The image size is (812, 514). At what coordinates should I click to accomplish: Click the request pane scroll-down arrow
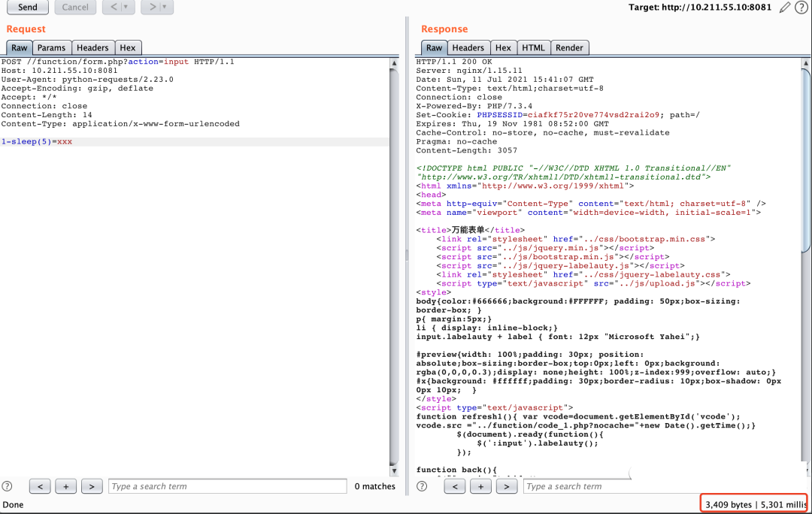(x=394, y=470)
